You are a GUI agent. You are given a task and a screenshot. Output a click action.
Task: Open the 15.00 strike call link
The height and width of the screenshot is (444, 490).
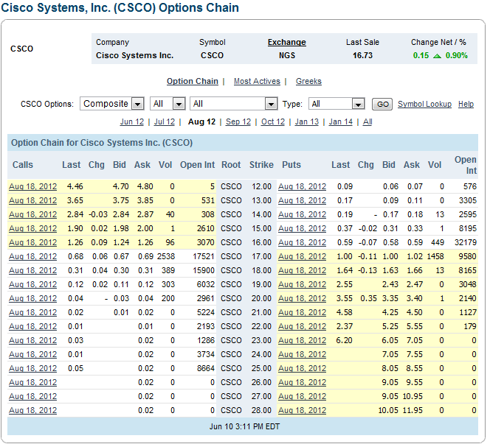point(33,228)
